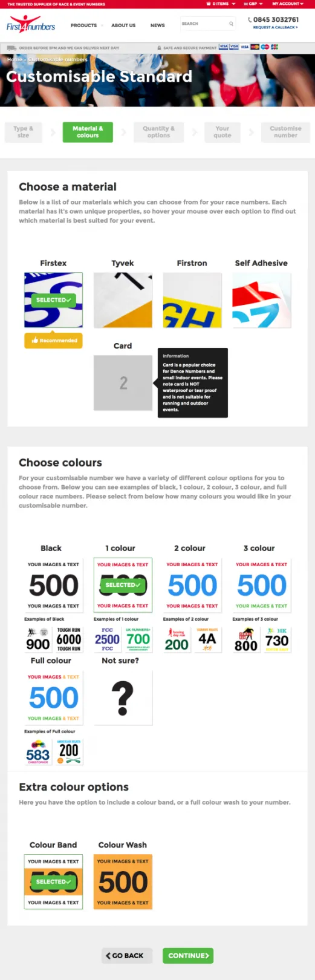Click the green Continue button
315x980 pixels.
coord(188,956)
